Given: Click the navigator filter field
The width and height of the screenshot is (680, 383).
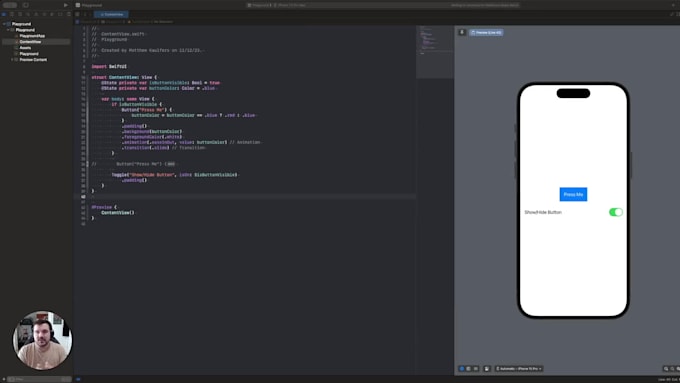Looking at the screenshot, I should tap(39, 379).
